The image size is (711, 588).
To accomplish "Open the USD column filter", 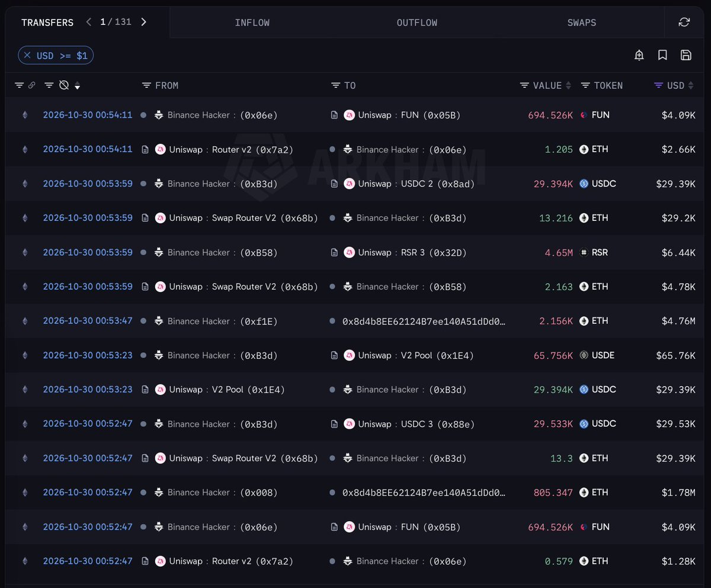I will [x=658, y=85].
